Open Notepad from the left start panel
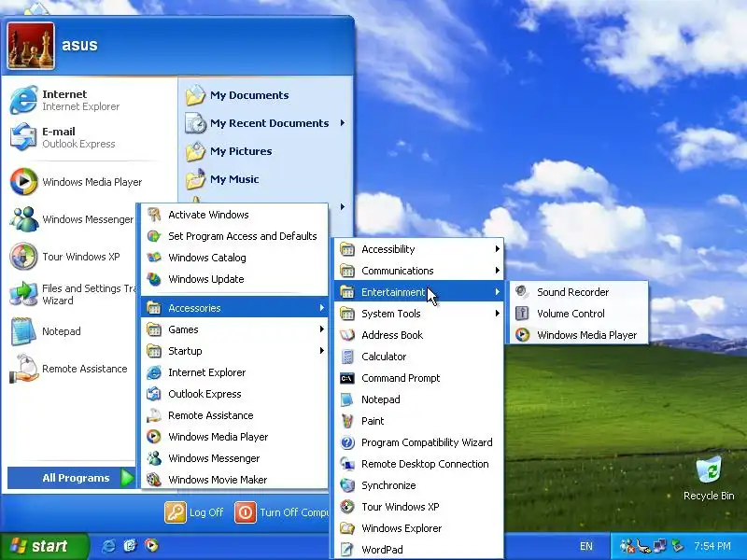This screenshot has width=747, height=560. 72,331
